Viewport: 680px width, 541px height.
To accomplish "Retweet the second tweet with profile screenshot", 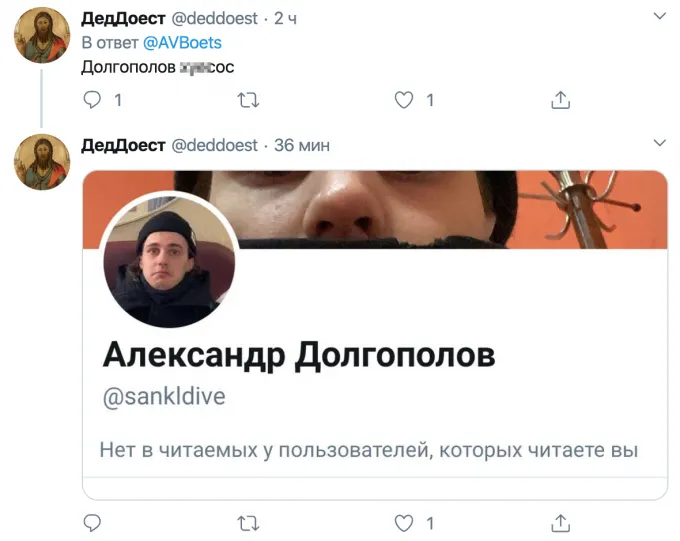I will point(248,523).
